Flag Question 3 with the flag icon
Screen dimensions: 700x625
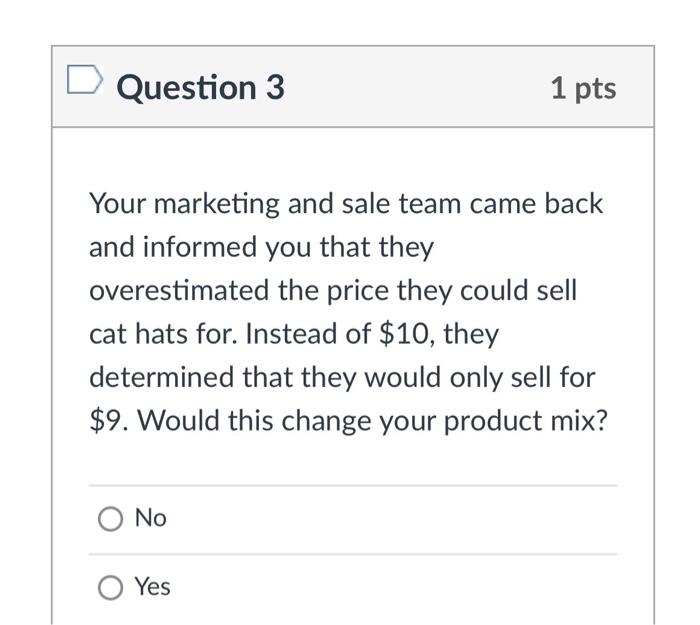point(82,80)
